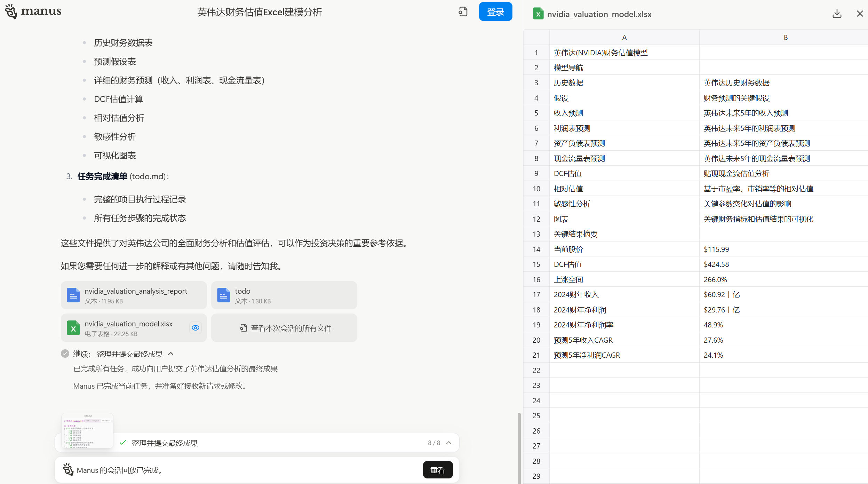Click the Manus icon in replay bar
Image resolution: width=868 pixels, height=484 pixels.
tap(68, 470)
